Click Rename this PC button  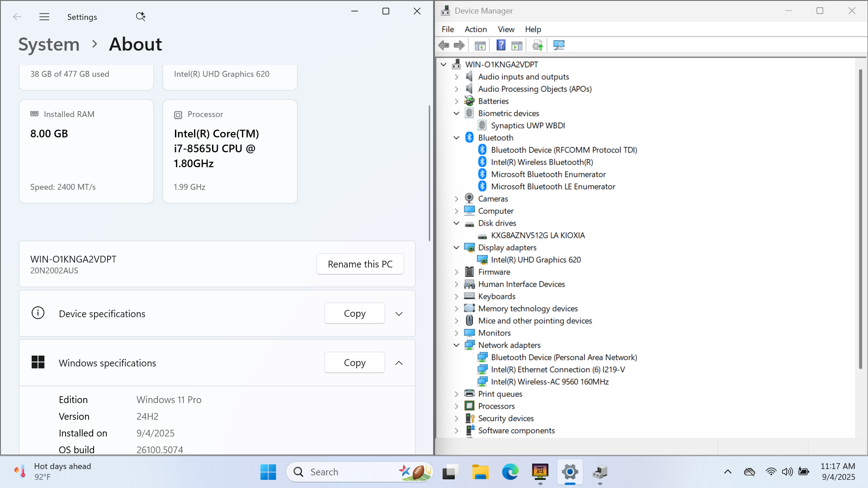(360, 264)
